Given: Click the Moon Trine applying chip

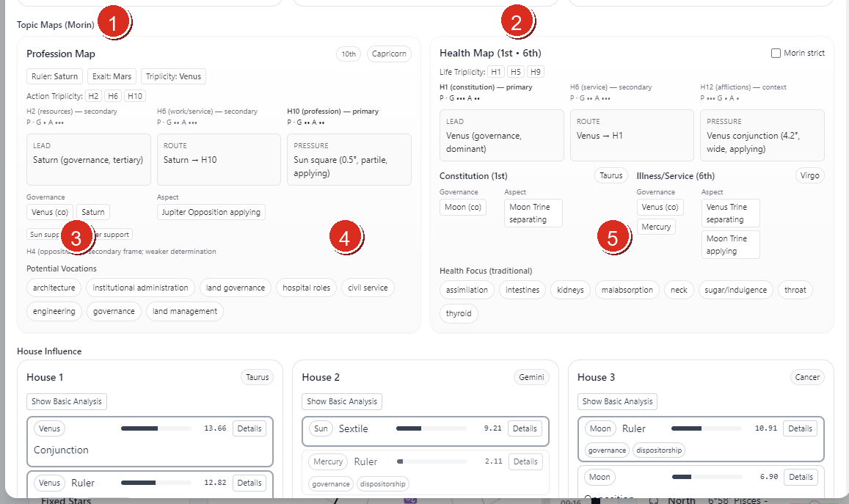Looking at the screenshot, I should [730, 245].
